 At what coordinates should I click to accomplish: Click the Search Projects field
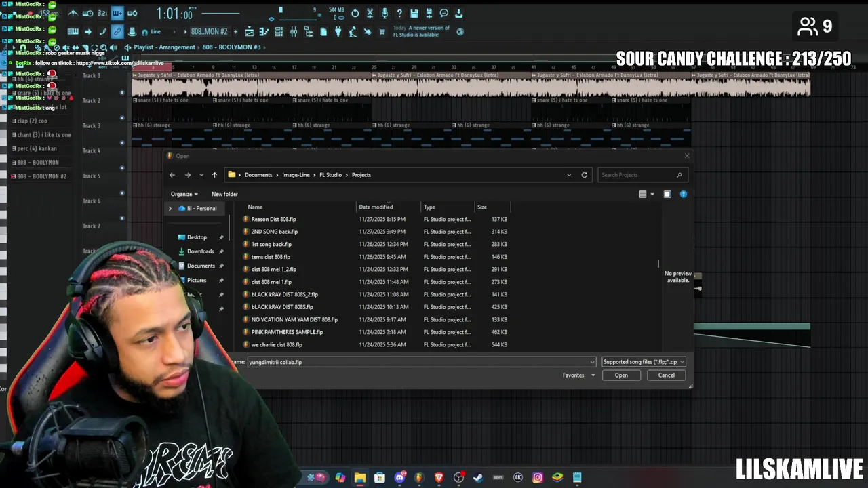642,175
